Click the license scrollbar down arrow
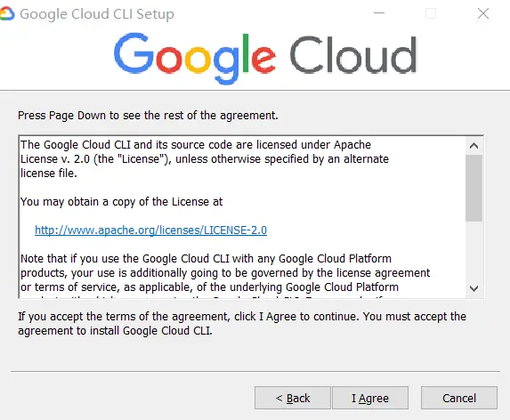The image size is (510, 420). (x=474, y=288)
